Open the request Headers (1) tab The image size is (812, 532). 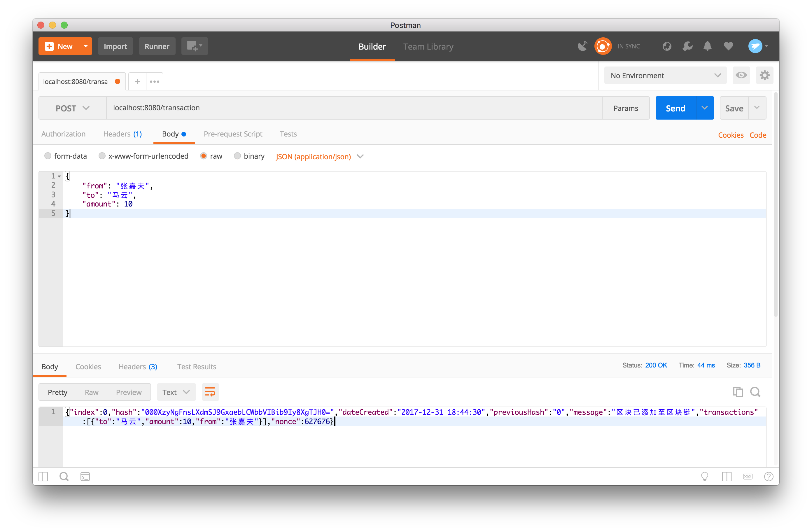123,134
